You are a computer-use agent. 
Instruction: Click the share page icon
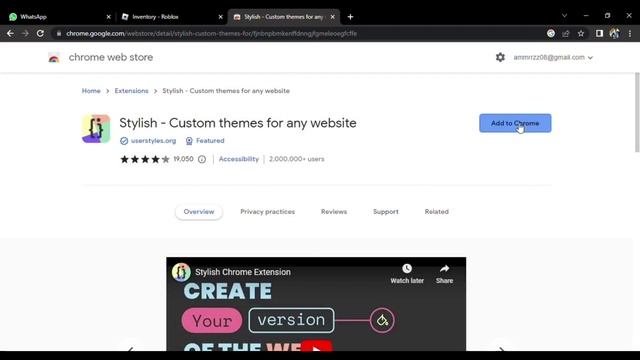click(x=566, y=33)
